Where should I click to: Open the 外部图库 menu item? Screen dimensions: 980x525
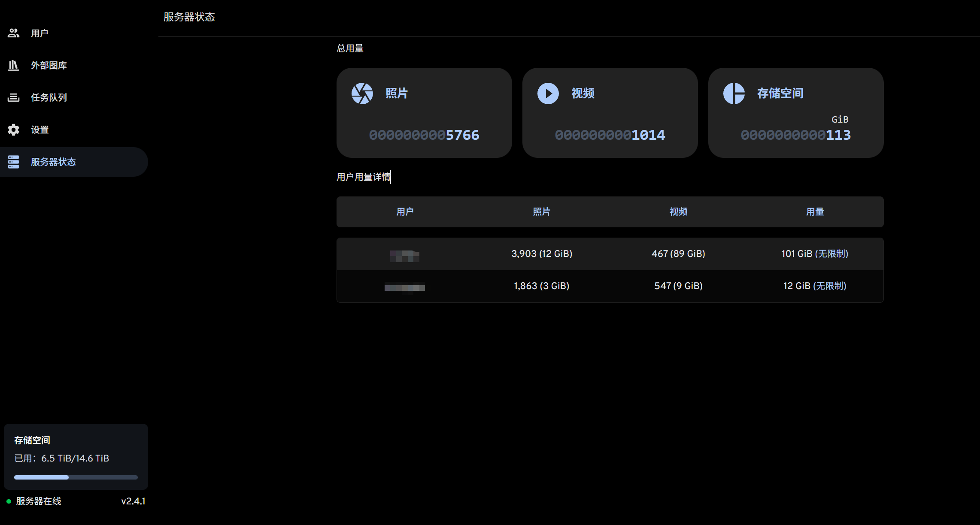(49, 65)
